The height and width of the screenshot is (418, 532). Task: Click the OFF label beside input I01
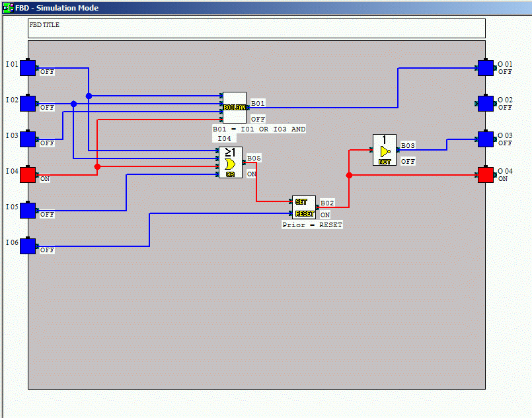[x=47, y=71]
